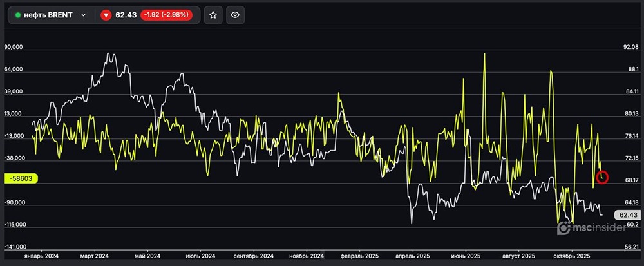Click the 56.21 right axis label

631,247
